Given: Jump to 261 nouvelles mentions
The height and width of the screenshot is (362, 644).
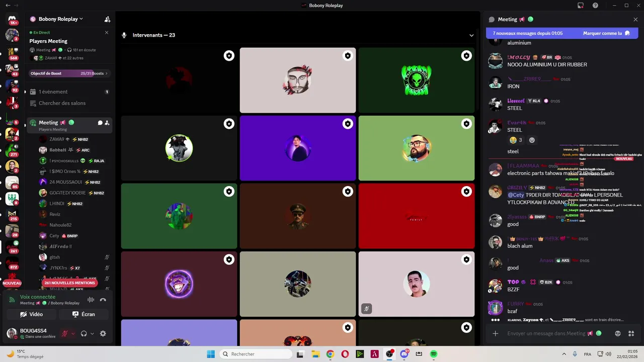Looking at the screenshot, I should click(x=69, y=283).
